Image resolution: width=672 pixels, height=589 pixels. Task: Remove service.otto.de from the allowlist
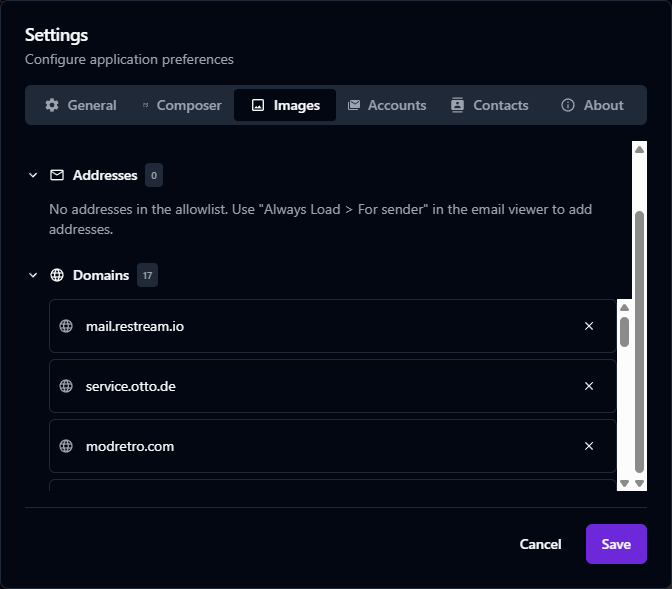[x=589, y=386]
